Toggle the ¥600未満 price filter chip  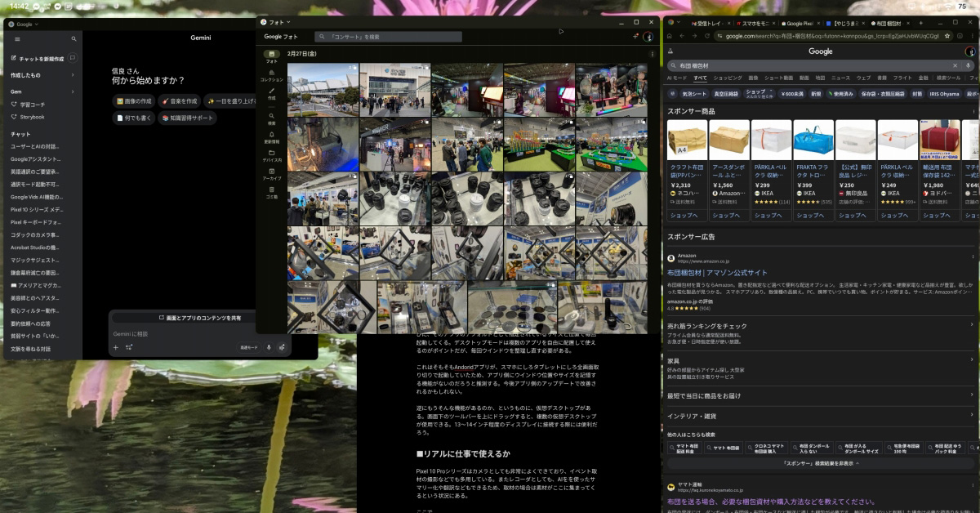tap(792, 94)
